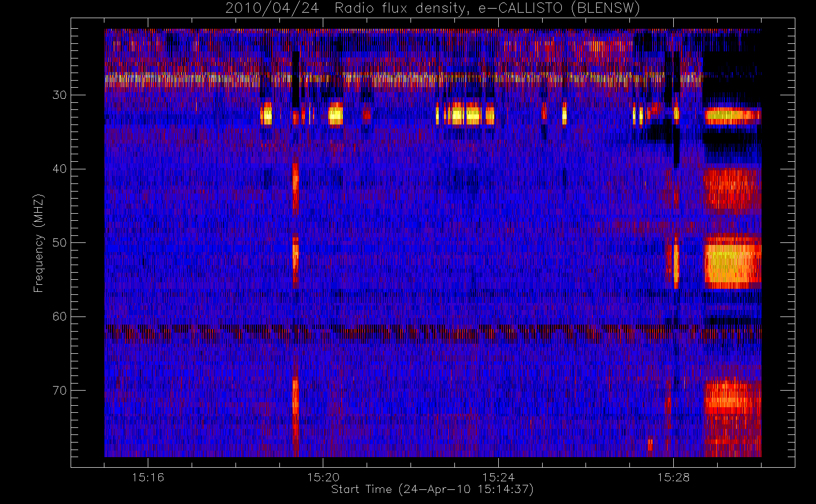The image size is (816, 504).
Task: Click the 60 MHz frequency tick label
Action: [x=60, y=317]
